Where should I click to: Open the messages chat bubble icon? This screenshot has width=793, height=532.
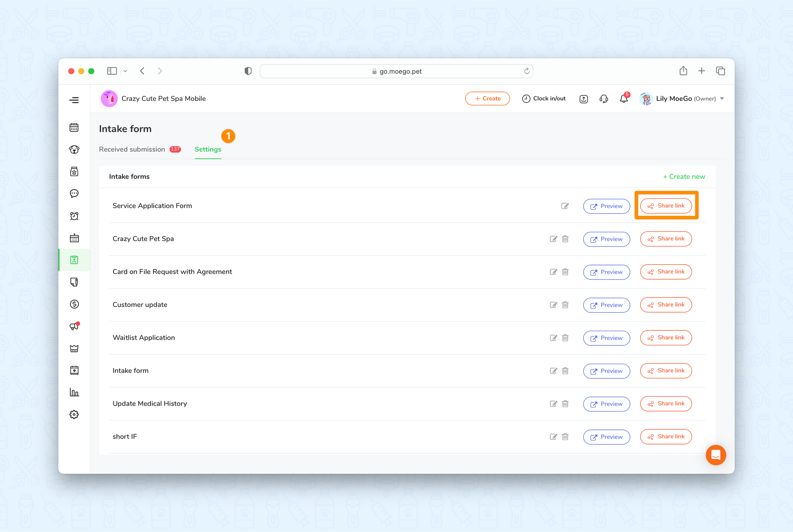pyautogui.click(x=74, y=194)
